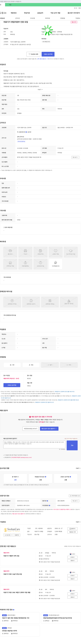Click the 주택자금 지원 welfare icon
Image resolution: width=81 pixels, height=644 pixels.
pyautogui.click(x=10, y=264)
